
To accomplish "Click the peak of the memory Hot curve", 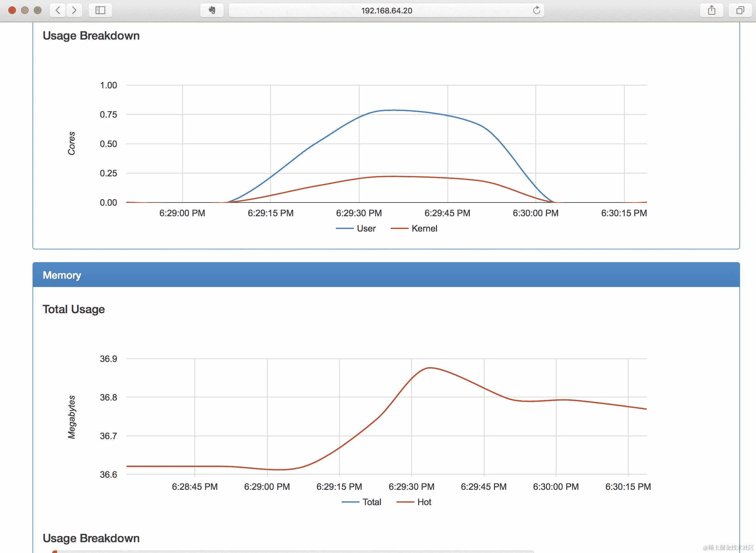I will click(x=430, y=368).
